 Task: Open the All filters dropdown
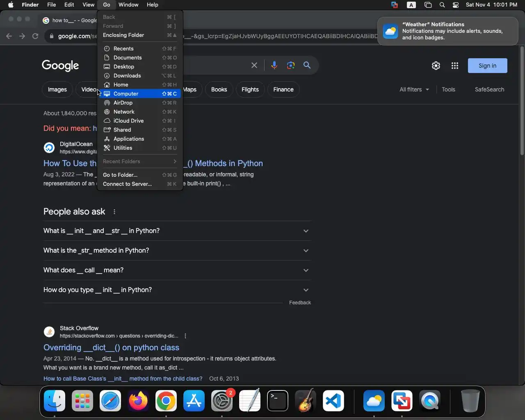(414, 89)
